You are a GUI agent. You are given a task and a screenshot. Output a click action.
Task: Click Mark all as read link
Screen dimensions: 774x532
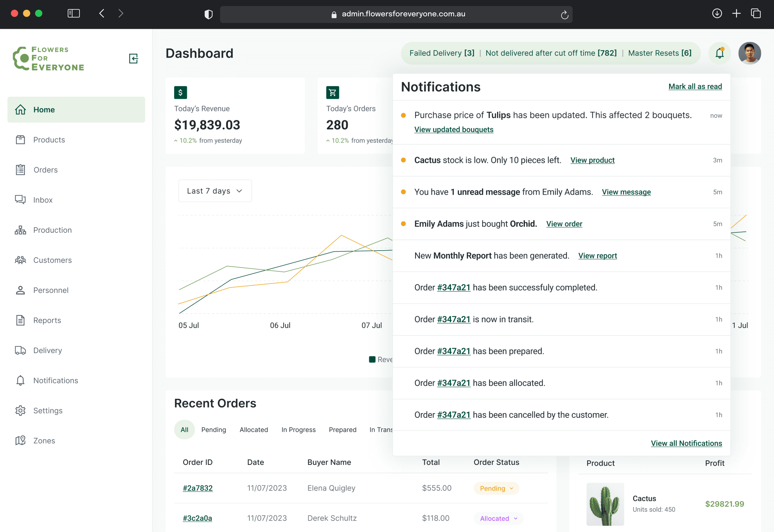695,86
